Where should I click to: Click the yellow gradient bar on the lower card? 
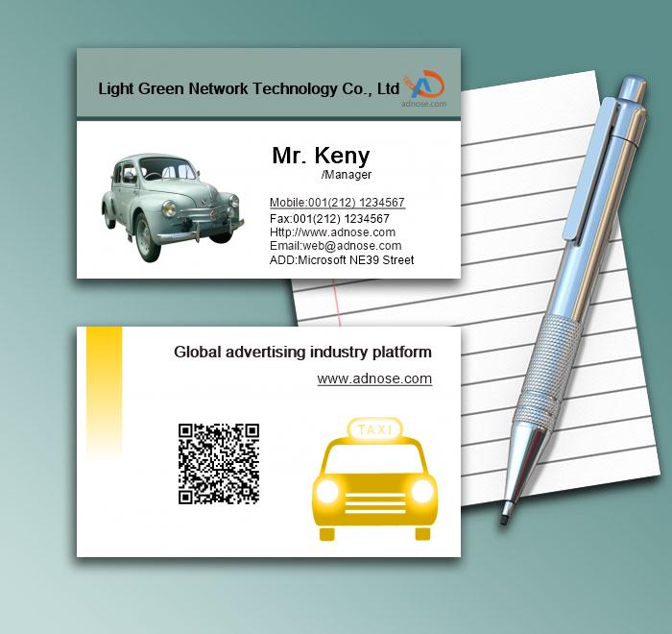(104, 394)
